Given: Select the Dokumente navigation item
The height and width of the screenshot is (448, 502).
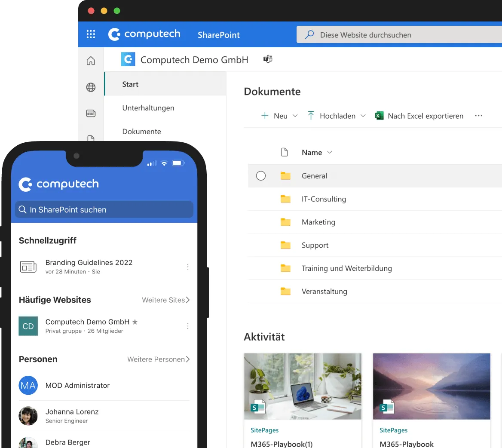Looking at the screenshot, I should point(141,132).
